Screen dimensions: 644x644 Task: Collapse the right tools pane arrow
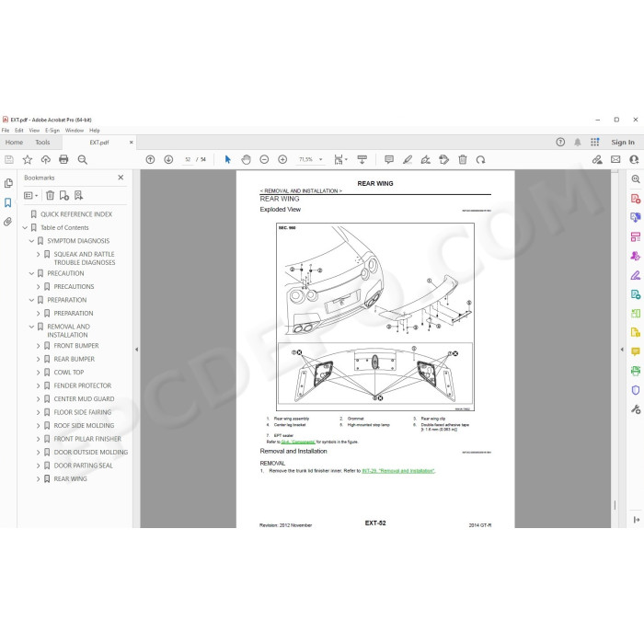point(622,350)
